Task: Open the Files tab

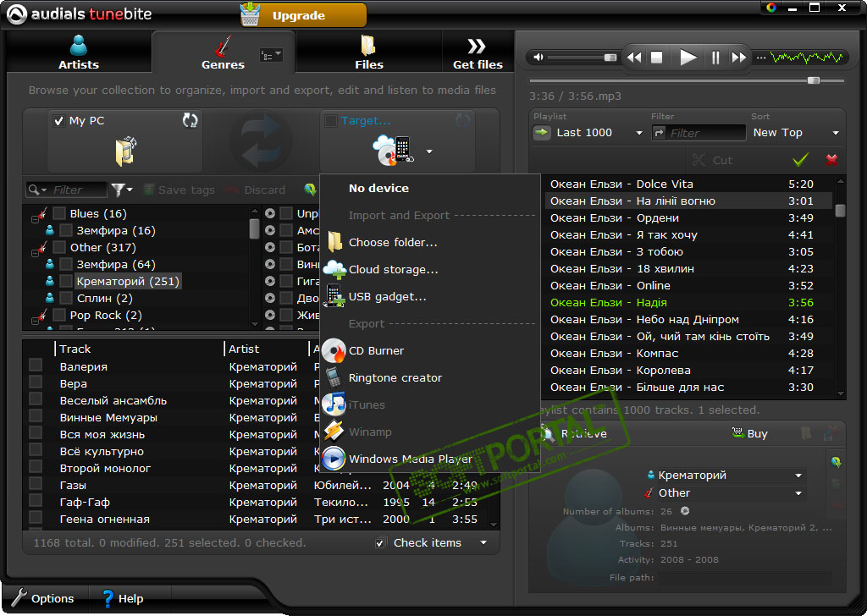Action: (369, 52)
